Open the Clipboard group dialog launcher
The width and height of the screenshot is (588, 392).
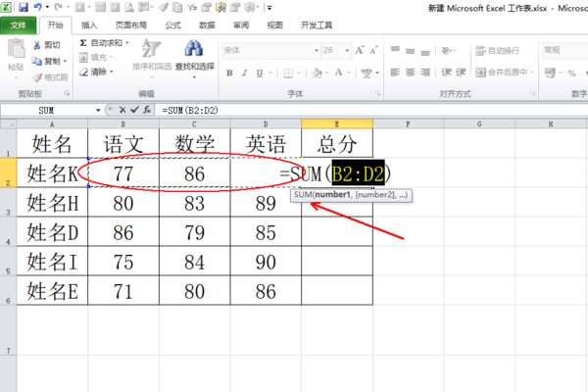pos(67,93)
